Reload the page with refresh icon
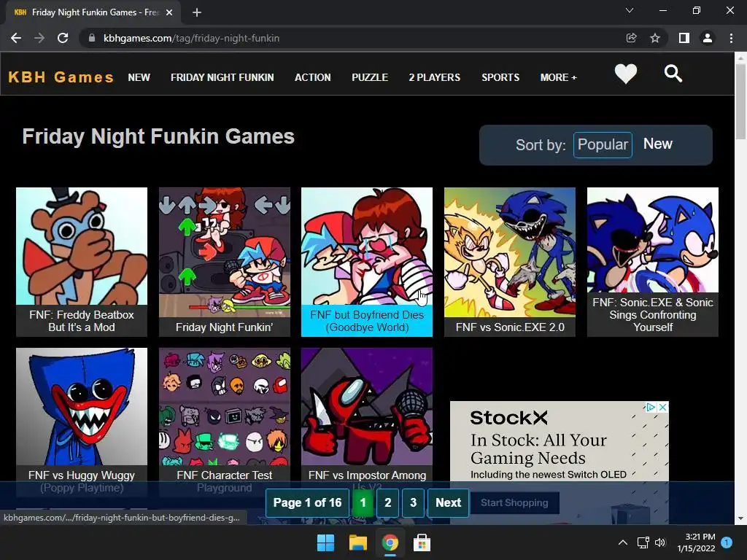Image resolution: width=747 pixels, height=560 pixels. pos(63,38)
